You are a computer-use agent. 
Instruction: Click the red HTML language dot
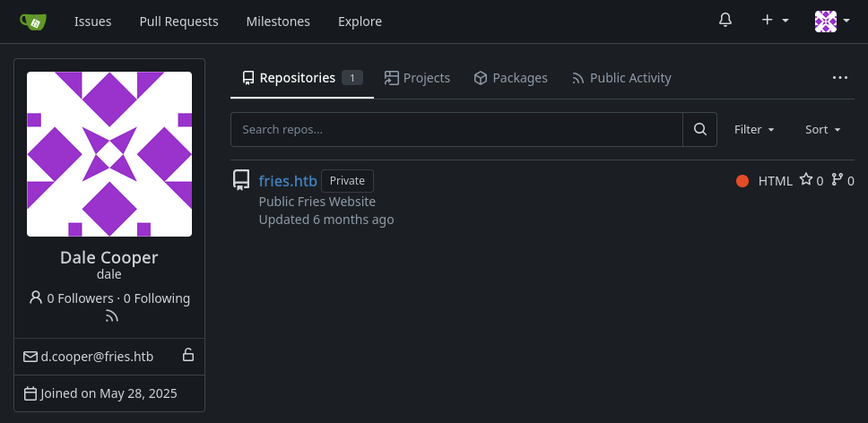coord(742,181)
